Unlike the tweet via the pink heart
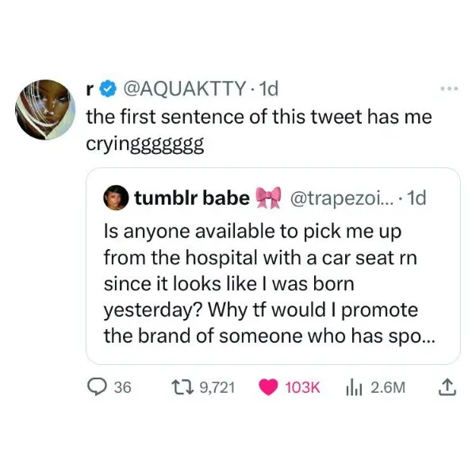 coord(268,387)
